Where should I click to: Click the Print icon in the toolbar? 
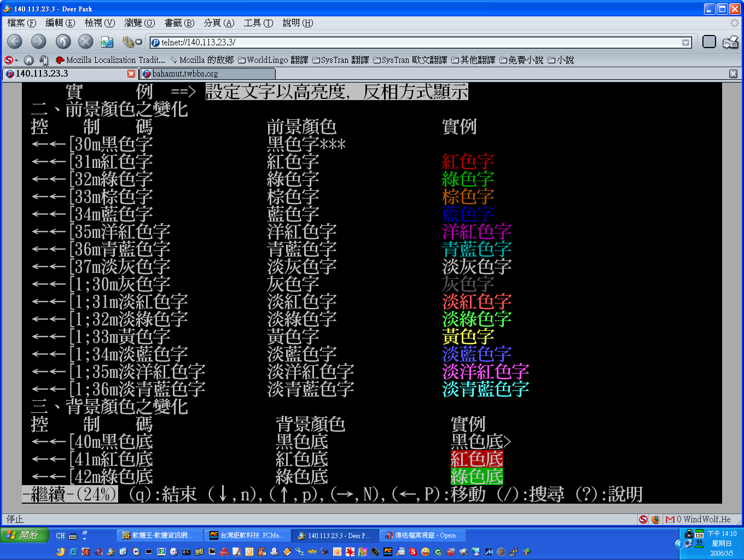(730, 42)
